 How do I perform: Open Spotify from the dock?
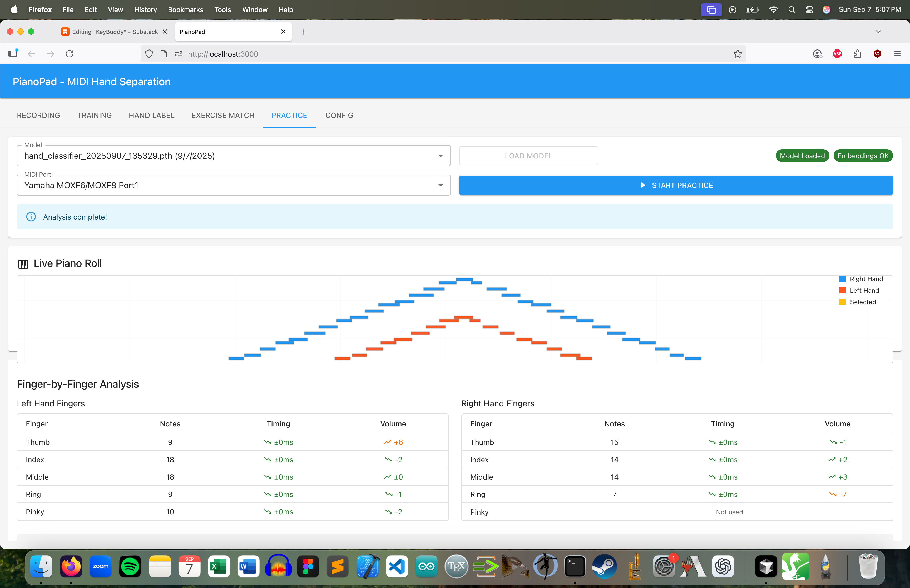click(x=130, y=566)
